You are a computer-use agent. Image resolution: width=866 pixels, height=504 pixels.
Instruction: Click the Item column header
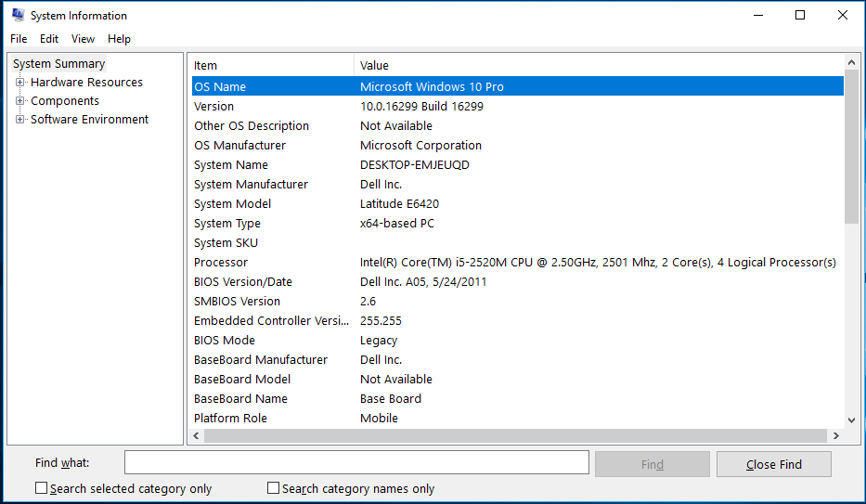[272, 65]
